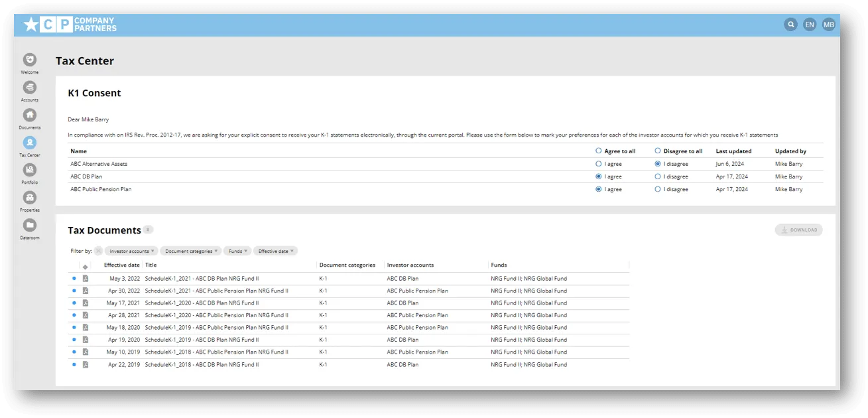Open the Document categories filter dropdown

click(192, 251)
